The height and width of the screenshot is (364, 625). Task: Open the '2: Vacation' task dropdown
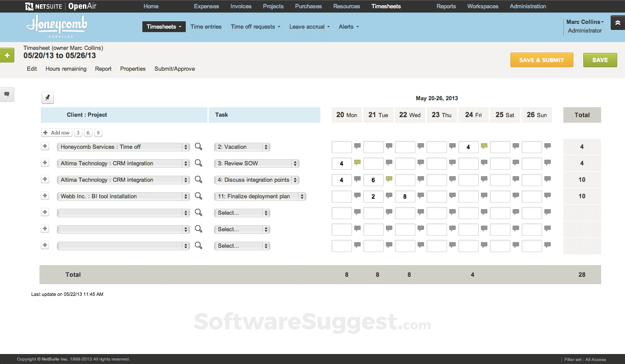click(x=242, y=147)
